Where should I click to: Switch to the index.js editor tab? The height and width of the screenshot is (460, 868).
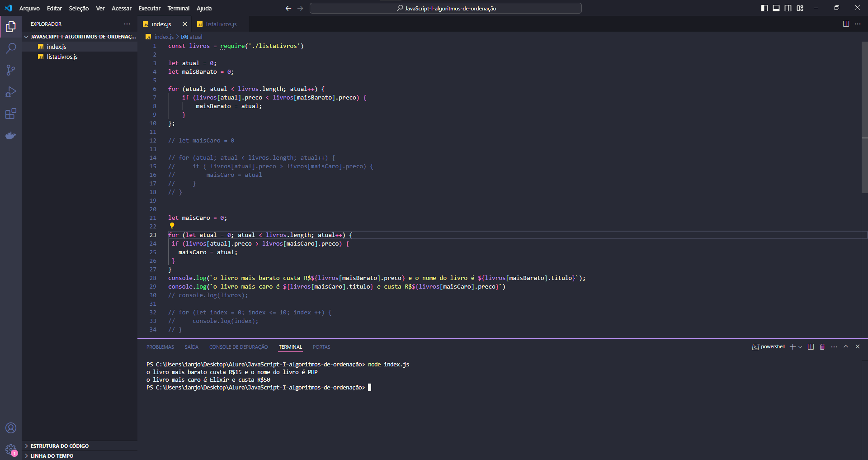161,24
